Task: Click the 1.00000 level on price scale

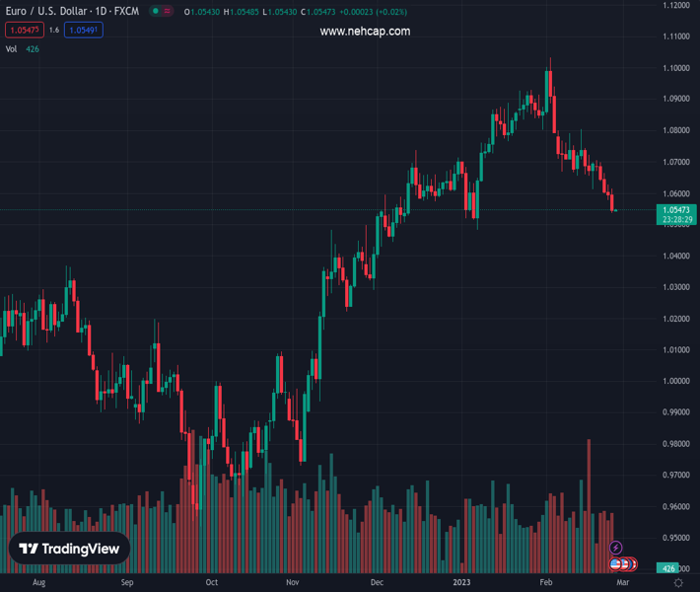Action: pos(675,381)
